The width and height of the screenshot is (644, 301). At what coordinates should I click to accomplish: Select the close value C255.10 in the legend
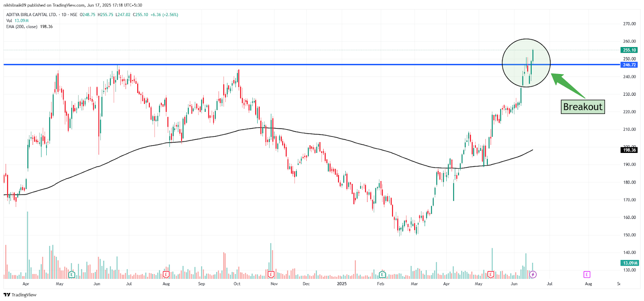pos(140,14)
